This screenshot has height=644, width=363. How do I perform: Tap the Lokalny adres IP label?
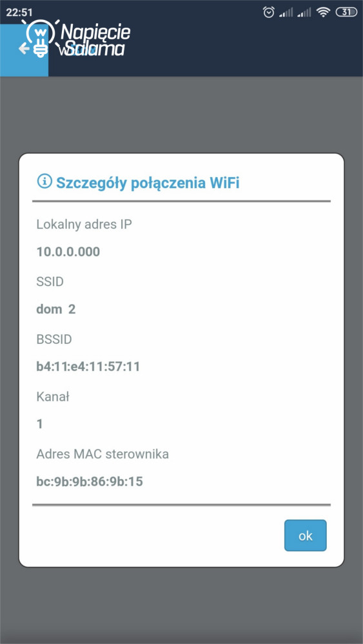point(84,225)
